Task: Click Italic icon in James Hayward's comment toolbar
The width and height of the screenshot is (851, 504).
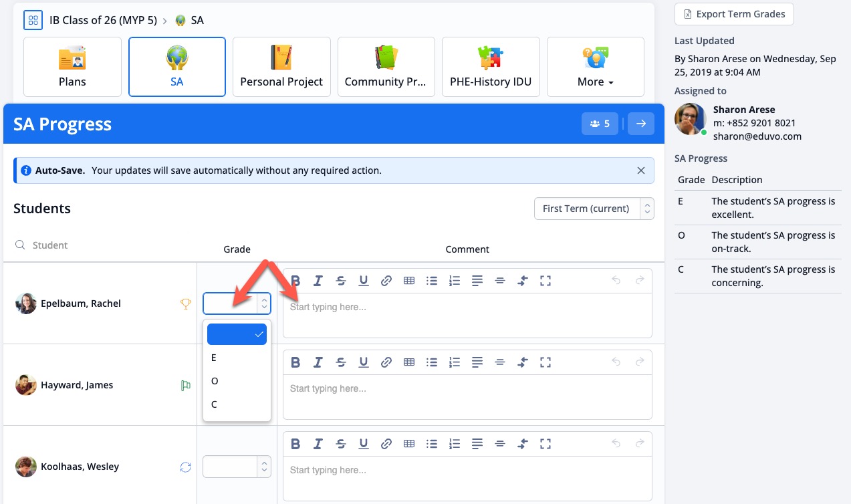Action: (318, 362)
